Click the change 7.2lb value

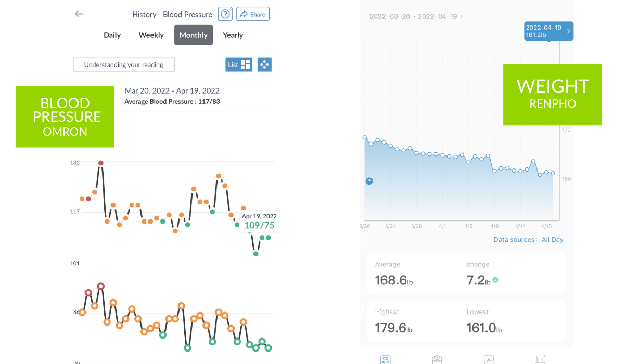[x=478, y=280]
